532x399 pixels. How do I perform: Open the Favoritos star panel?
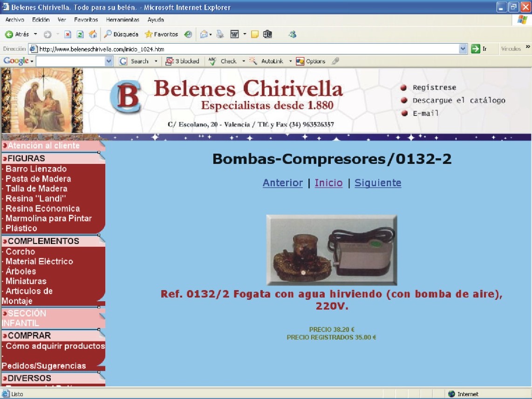click(161, 34)
